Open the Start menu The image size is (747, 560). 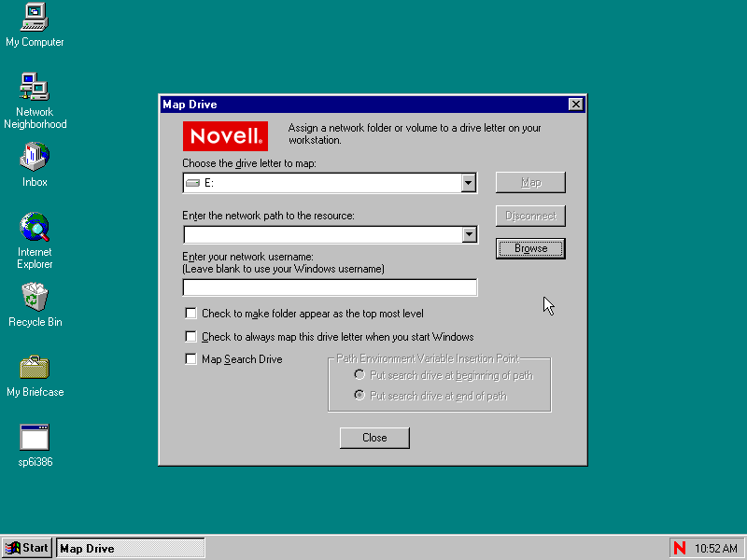tap(27, 548)
